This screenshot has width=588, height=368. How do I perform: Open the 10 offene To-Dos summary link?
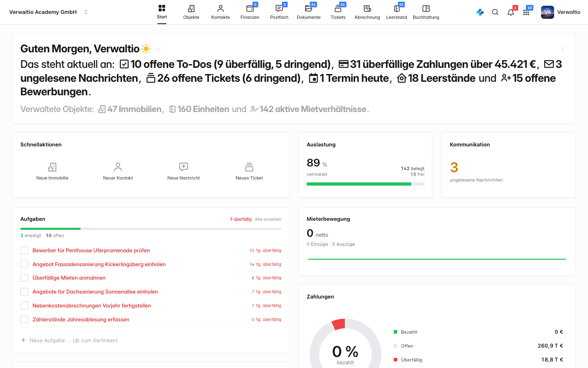pyautogui.click(x=225, y=65)
